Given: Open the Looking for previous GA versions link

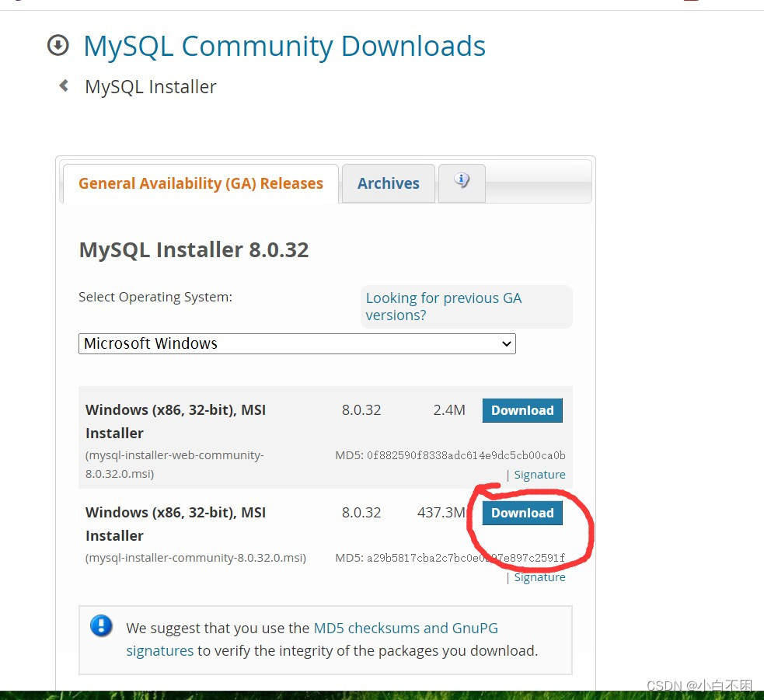Looking at the screenshot, I should point(444,306).
